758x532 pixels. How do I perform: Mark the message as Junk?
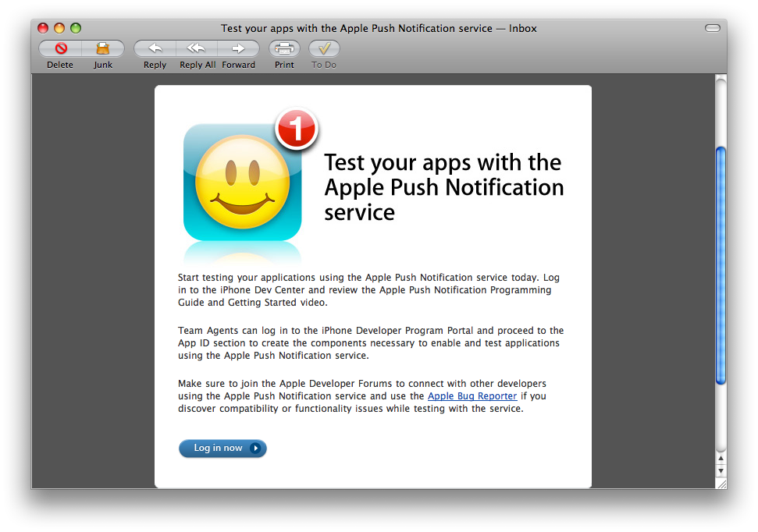103,48
